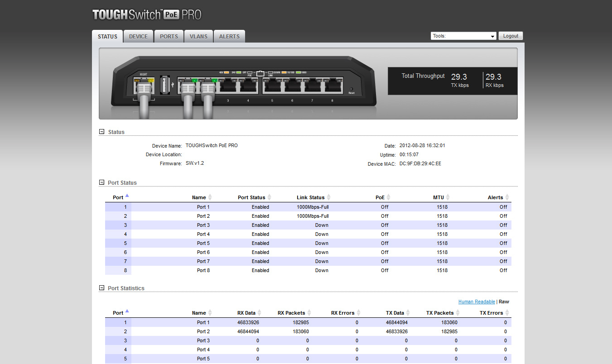This screenshot has height=364, width=612.
Task: Switch to the DEVICE tab
Action: coord(138,36)
